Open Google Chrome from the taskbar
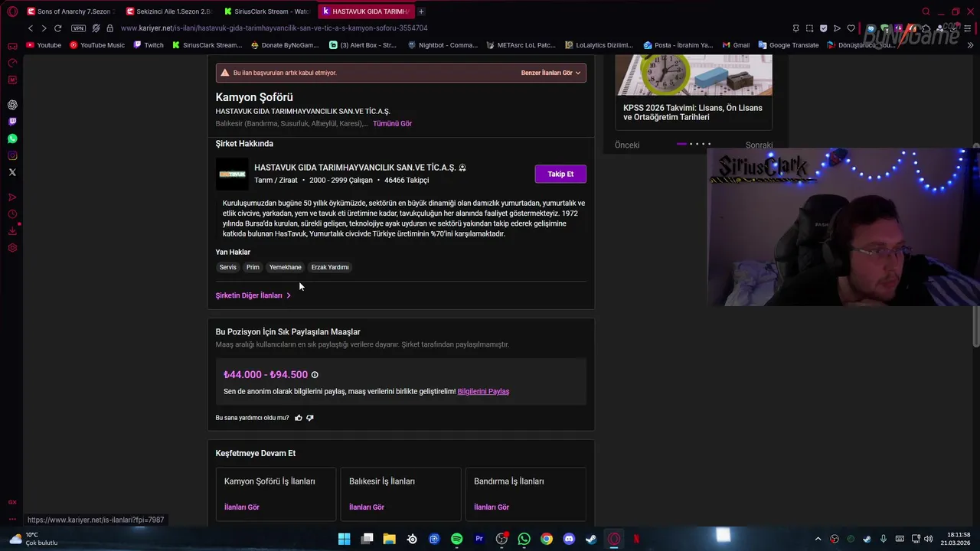 547,539
